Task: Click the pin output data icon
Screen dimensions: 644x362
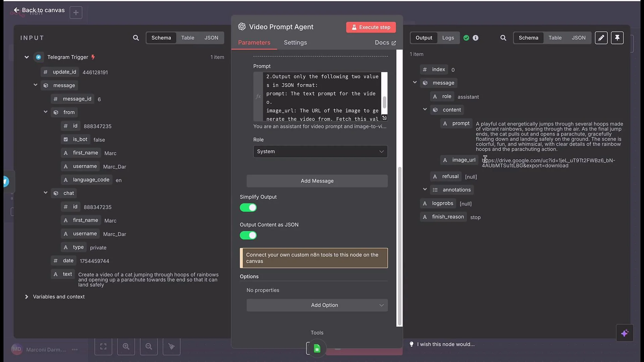Action: [617, 38]
